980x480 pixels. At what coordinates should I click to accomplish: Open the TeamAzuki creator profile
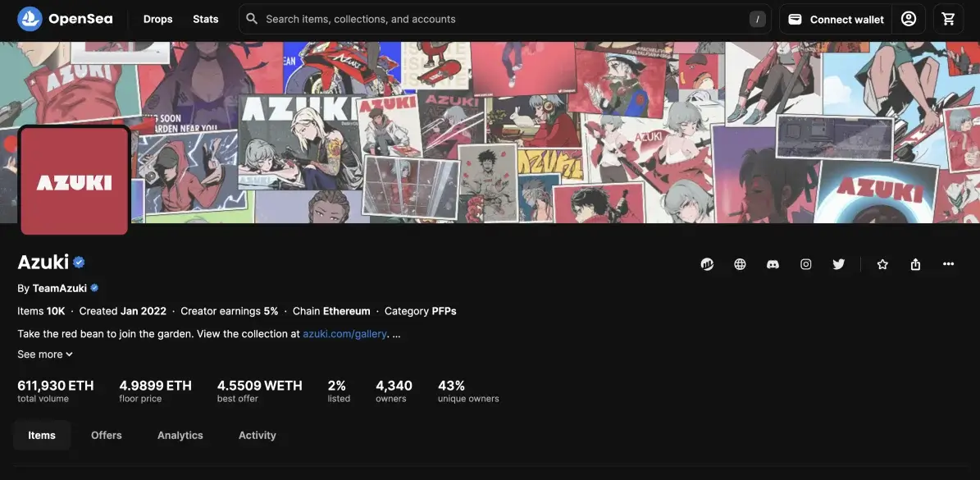[59, 288]
